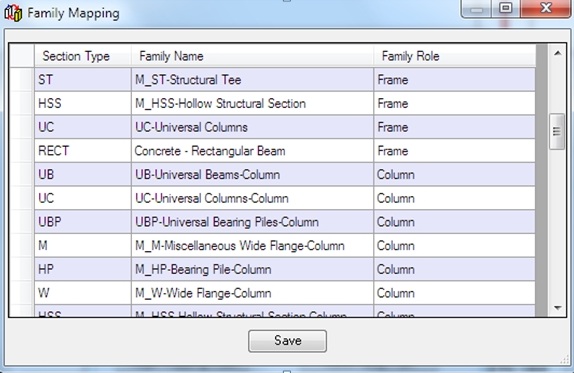Select the M_ST-Structural Tee family name cell

point(252,79)
